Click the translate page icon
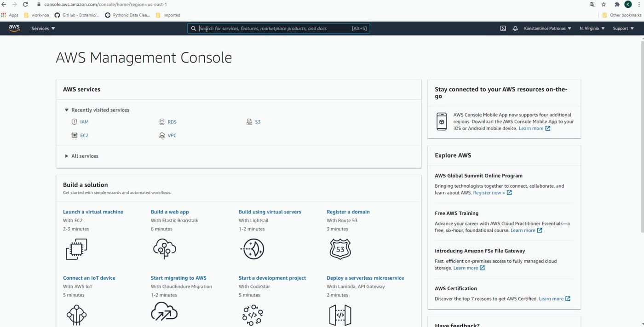This screenshot has width=644, height=327. [x=592, y=4]
